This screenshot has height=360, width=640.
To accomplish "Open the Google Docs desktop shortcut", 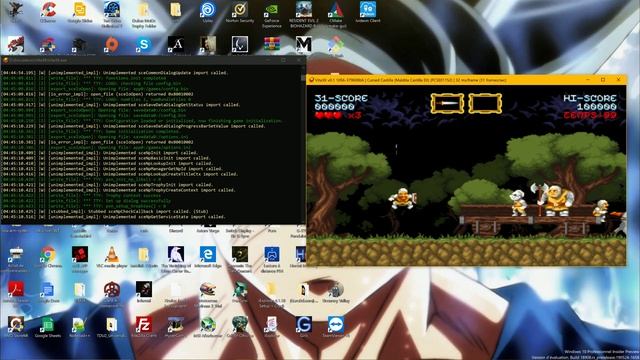I will pyautogui.click(x=48, y=292).
